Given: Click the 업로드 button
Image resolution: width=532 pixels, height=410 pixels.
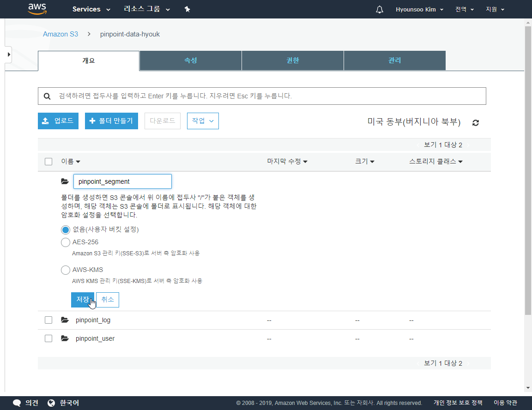Looking at the screenshot, I should (x=58, y=121).
